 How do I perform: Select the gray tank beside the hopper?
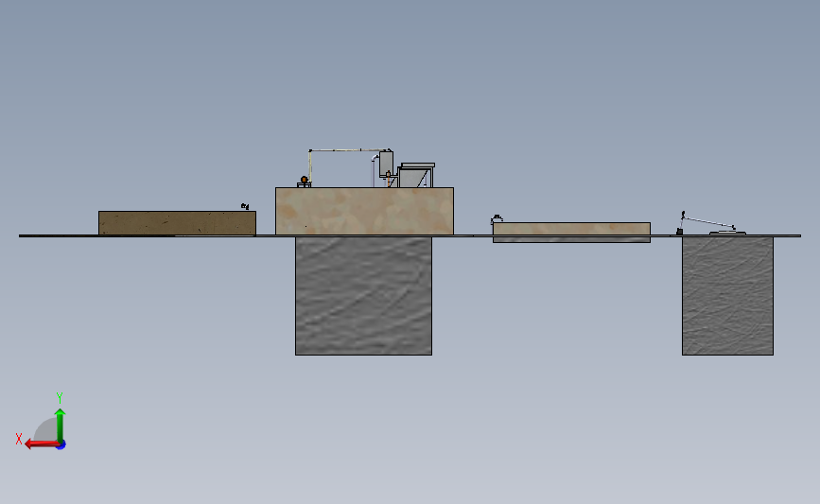tap(386, 163)
